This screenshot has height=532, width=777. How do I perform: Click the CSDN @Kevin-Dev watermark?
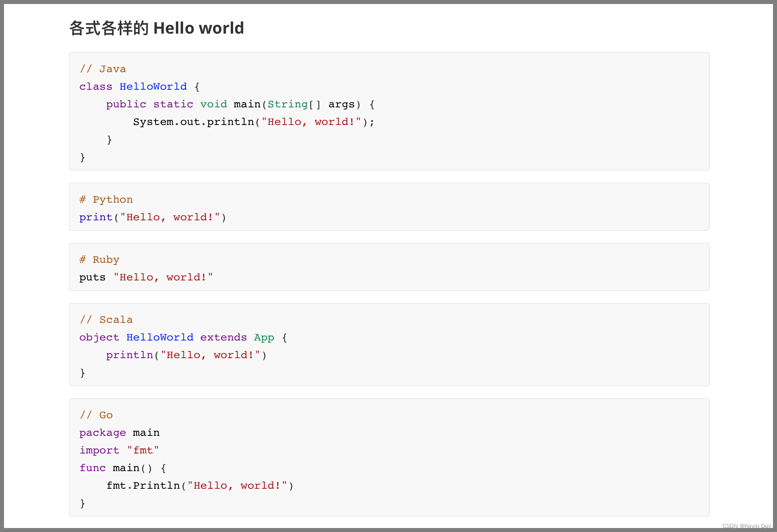pos(746,526)
